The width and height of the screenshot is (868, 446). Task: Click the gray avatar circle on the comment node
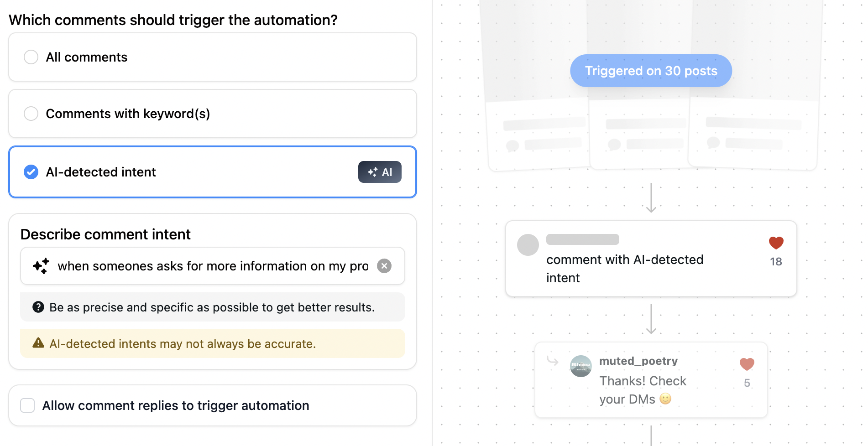click(x=528, y=245)
